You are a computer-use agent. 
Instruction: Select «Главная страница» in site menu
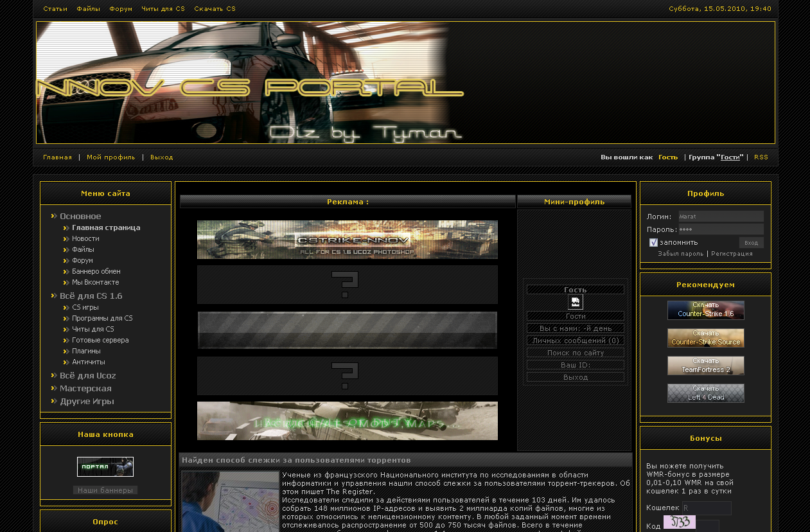(106, 228)
